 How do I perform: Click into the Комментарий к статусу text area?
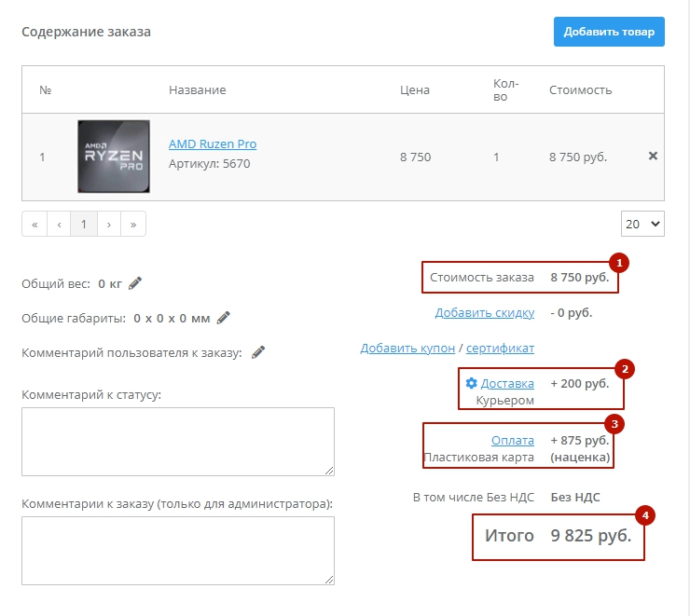click(x=177, y=442)
